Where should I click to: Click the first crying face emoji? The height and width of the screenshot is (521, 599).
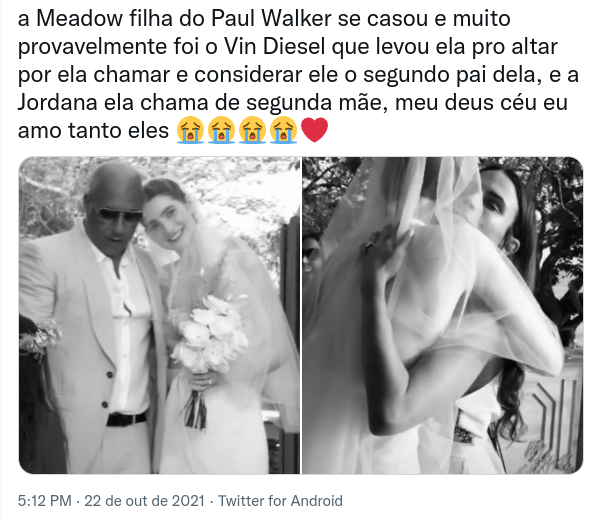(x=190, y=130)
